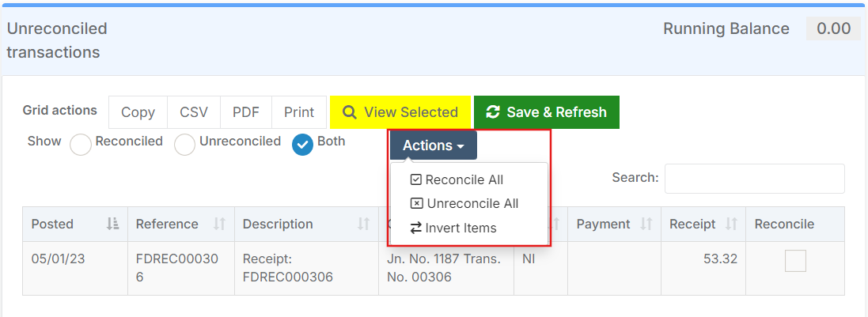Click the Reconcile All checkmark icon
Viewport: 868px width, 317px height.
(x=416, y=179)
